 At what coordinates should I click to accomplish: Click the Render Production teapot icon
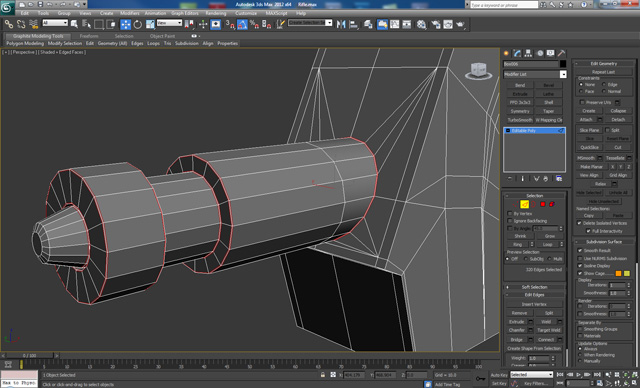pos(460,24)
